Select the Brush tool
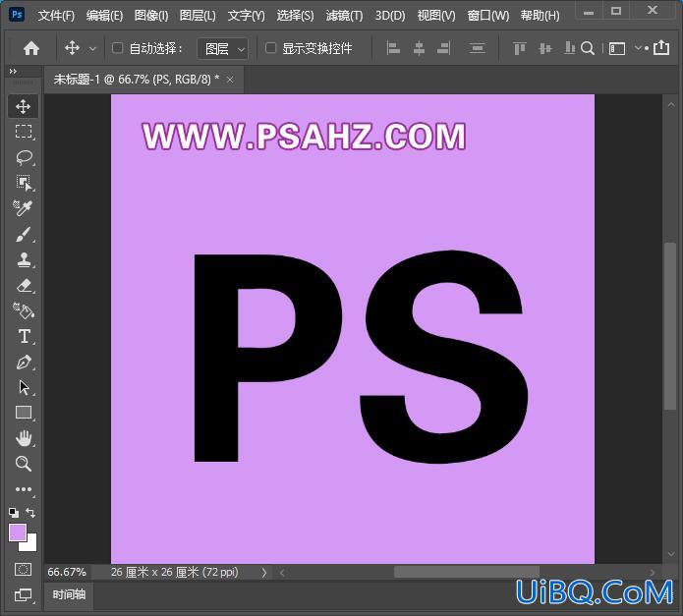The width and height of the screenshot is (683, 616). [24, 234]
